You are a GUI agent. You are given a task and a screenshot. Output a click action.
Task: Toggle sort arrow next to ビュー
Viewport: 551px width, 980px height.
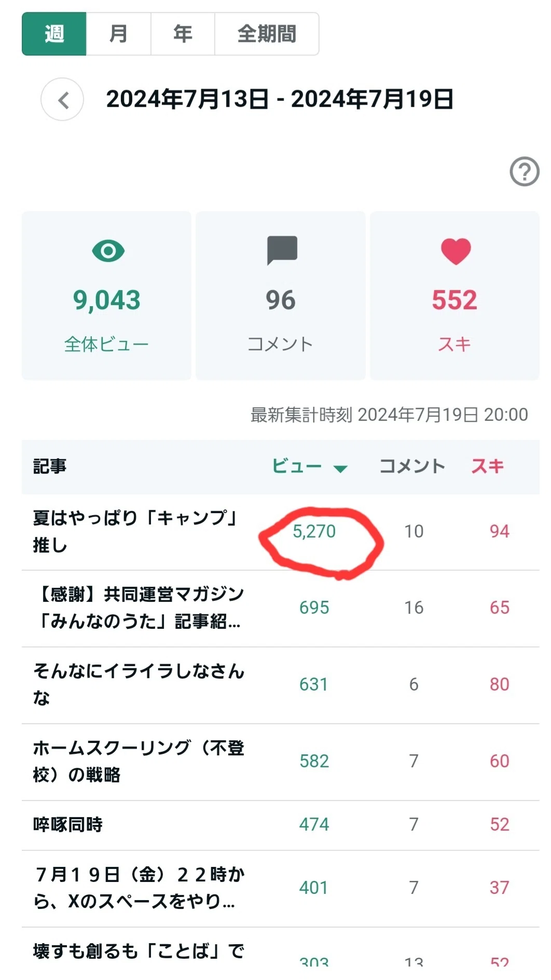pyautogui.click(x=340, y=469)
